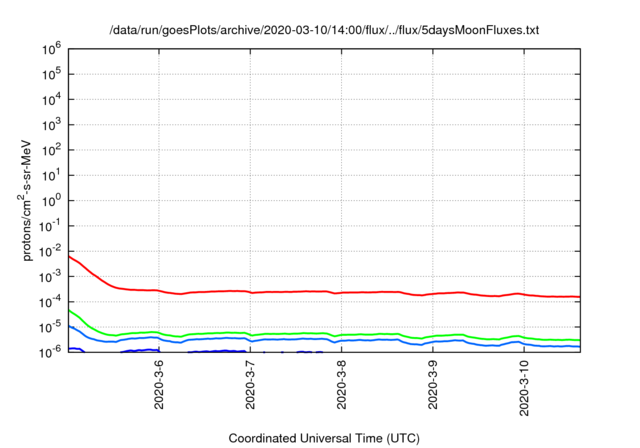Screen dimensions: 640x448
Task: Click the 10^2 y-axis tick label
Action: pos(51,150)
